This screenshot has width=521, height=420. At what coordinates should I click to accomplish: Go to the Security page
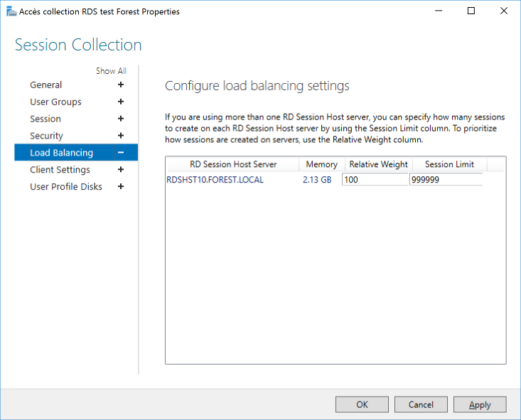point(46,136)
